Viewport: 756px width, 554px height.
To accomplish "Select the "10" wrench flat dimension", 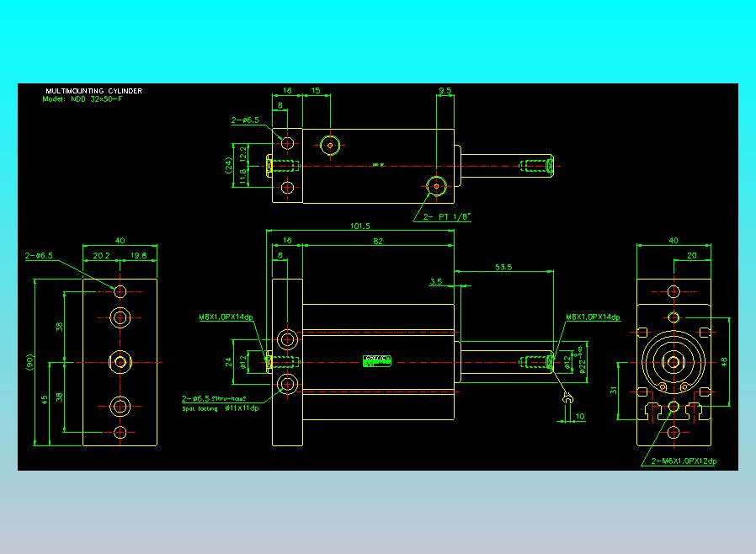I will click(x=580, y=416).
